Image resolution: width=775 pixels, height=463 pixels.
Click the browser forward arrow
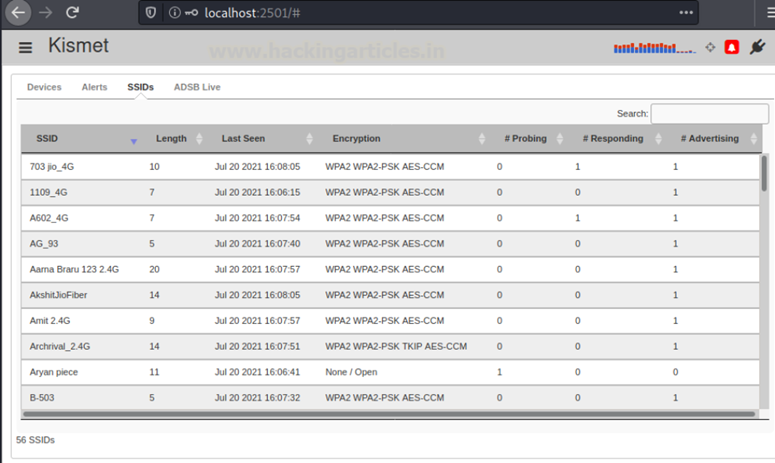coord(45,12)
